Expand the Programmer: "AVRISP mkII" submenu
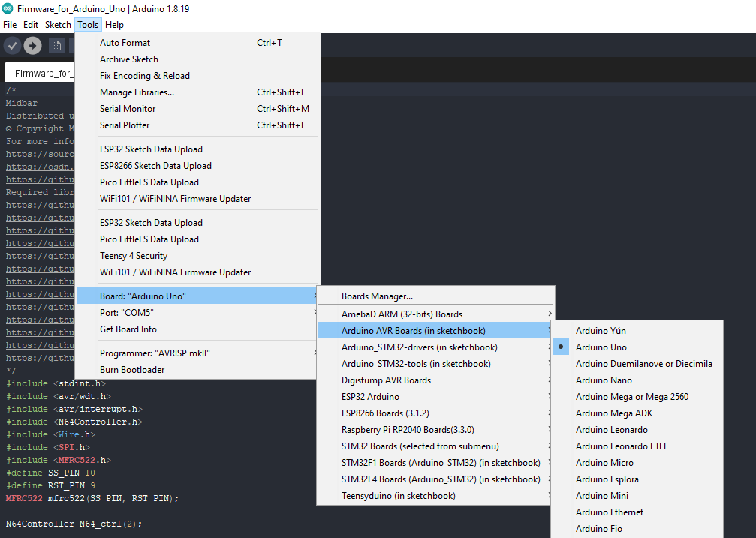 pyautogui.click(x=197, y=353)
